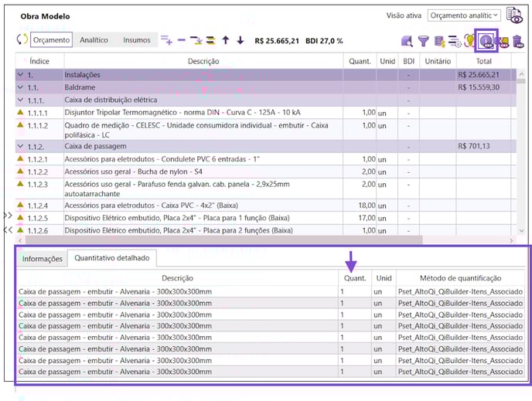
Task: Click the refresh budget icon
Action: 22,39
